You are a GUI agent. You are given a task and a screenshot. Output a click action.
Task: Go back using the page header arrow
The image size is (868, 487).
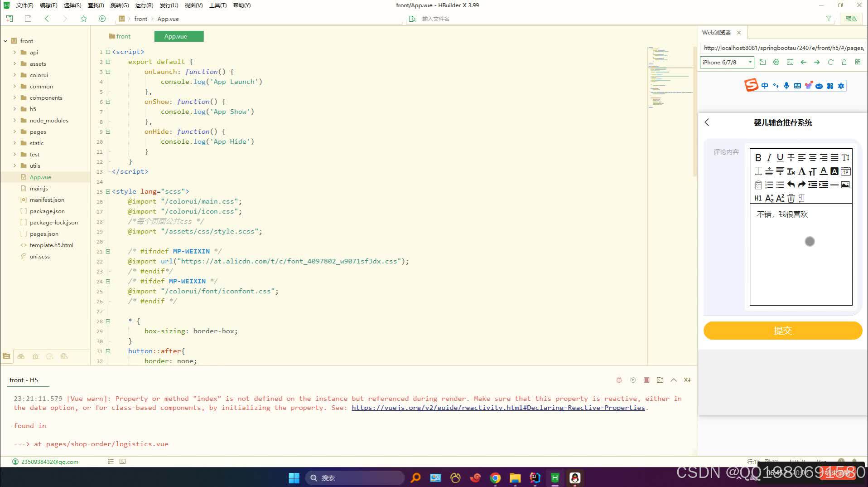click(x=707, y=122)
